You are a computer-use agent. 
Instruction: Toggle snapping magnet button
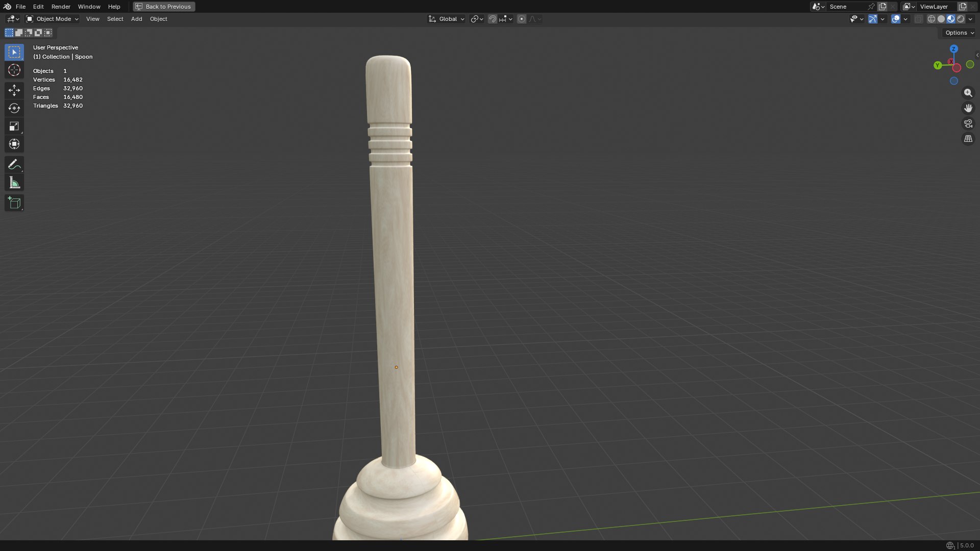coord(492,19)
